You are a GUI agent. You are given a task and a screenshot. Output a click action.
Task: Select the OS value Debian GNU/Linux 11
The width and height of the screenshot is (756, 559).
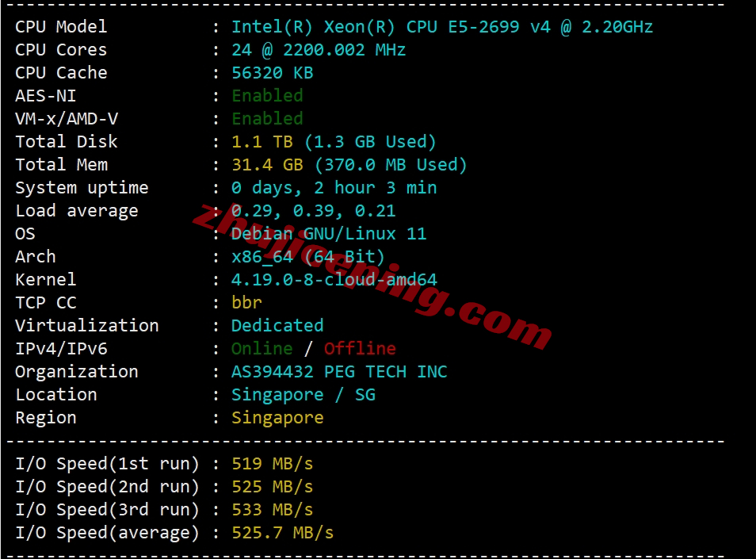click(329, 234)
